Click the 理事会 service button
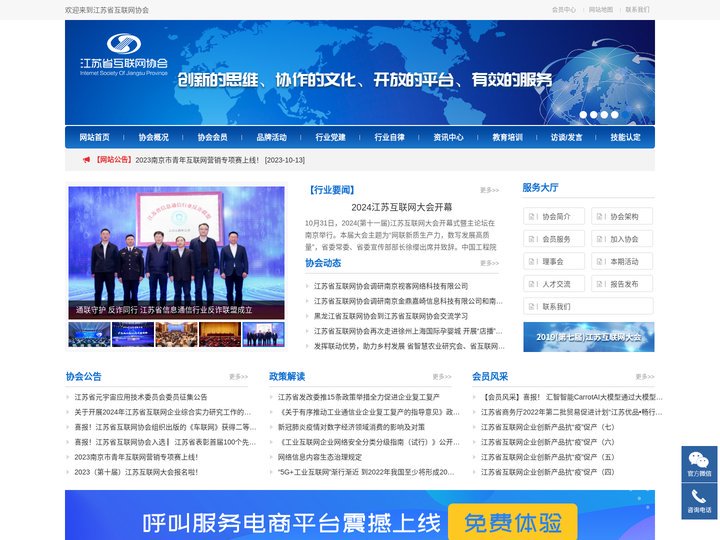This screenshot has width=720, height=540. 554,261
